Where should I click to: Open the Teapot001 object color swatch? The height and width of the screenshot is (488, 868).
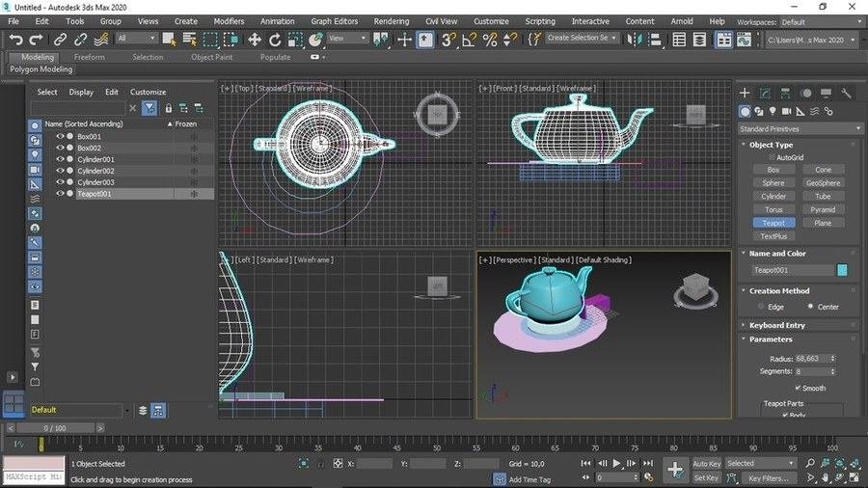tap(842, 270)
